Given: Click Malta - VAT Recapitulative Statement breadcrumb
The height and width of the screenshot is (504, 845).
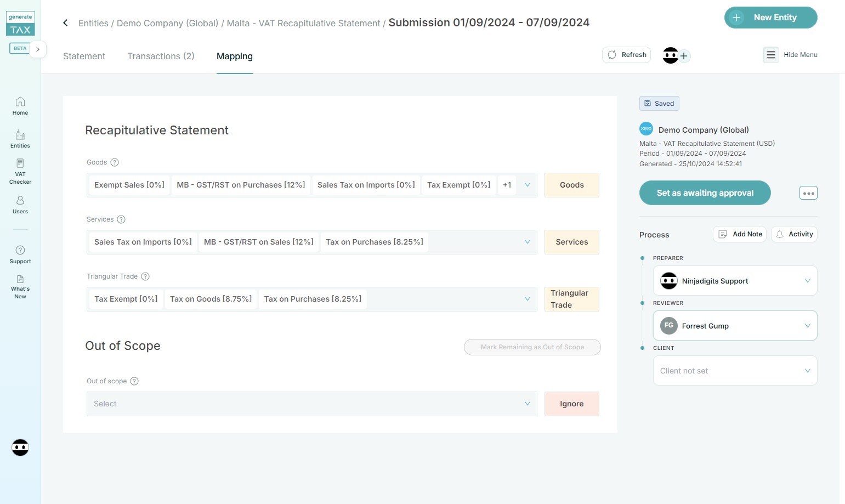Looking at the screenshot, I should 303,23.
